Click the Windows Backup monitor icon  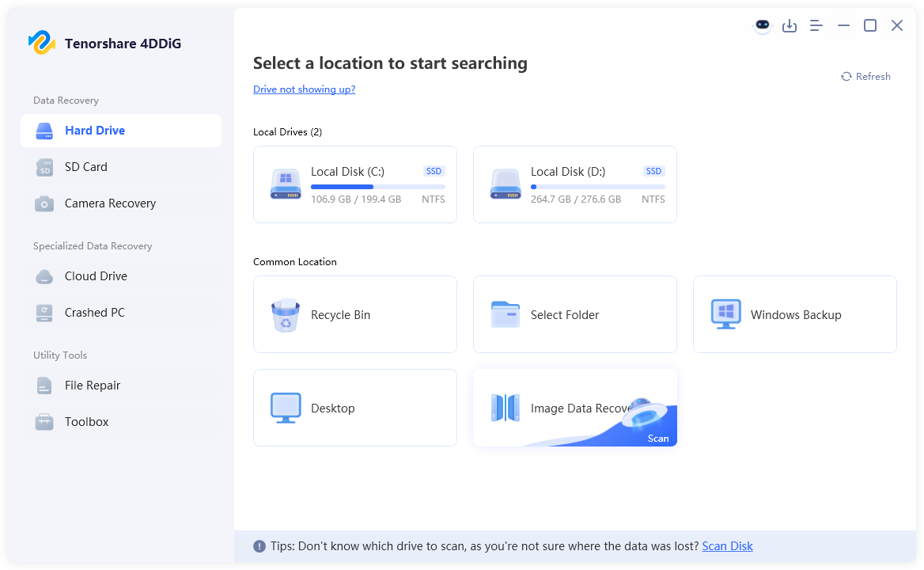click(725, 314)
